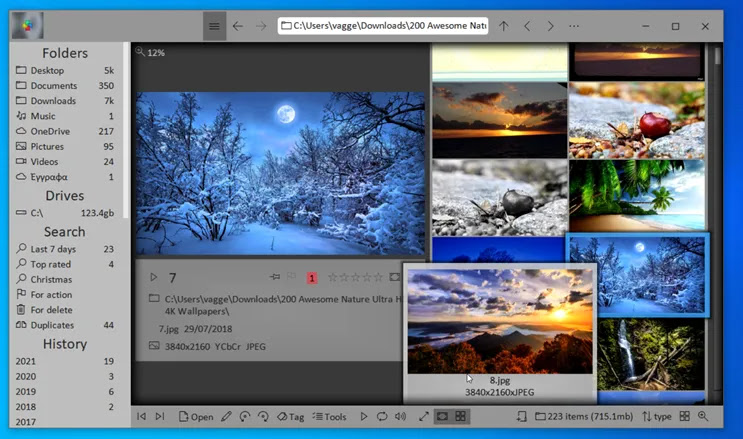Click the pencil edit icon
This screenshot has width=743, height=439.
click(226, 416)
